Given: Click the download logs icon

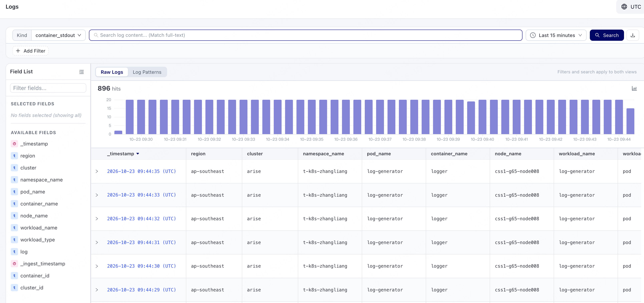Looking at the screenshot, I should [632, 35].
